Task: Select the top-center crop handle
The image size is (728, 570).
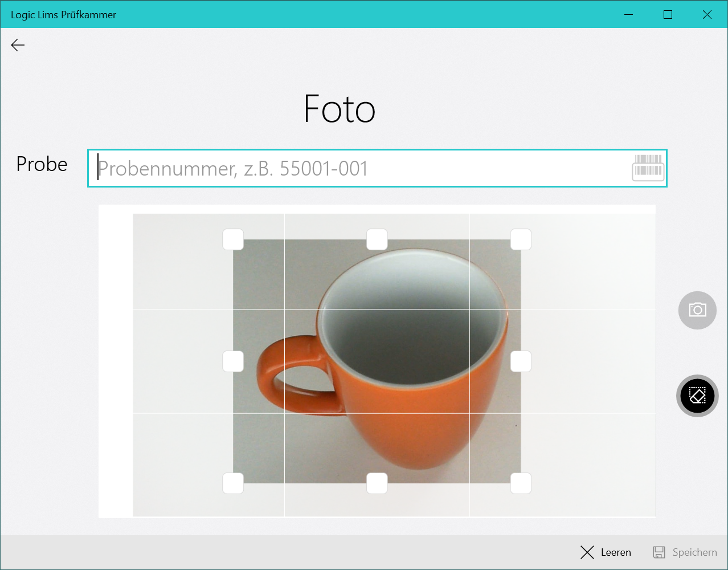Action: pos(377,239)
